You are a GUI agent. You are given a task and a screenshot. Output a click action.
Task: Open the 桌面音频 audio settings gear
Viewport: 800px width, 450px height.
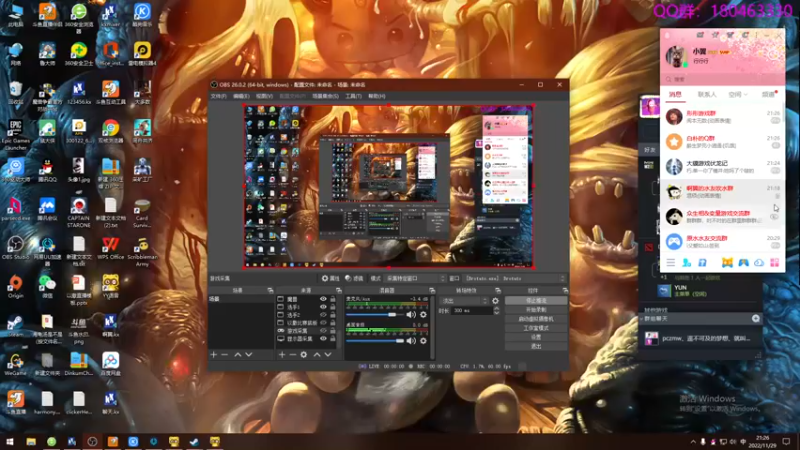coord(423,341)
